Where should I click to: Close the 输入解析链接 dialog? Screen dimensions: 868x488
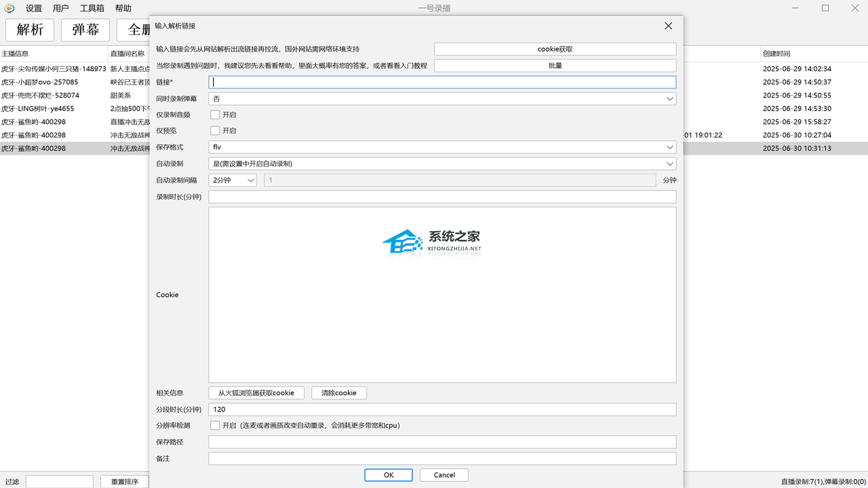click(x=668, y=26)
